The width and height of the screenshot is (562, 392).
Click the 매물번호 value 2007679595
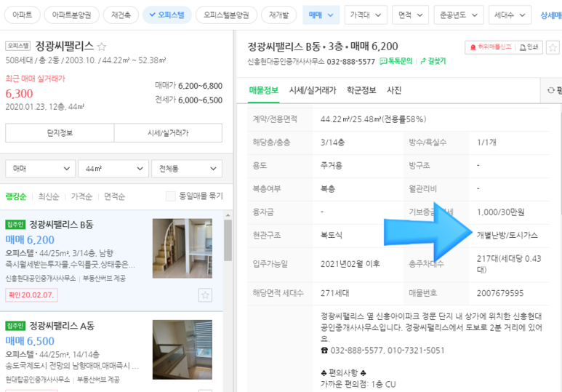500,293
